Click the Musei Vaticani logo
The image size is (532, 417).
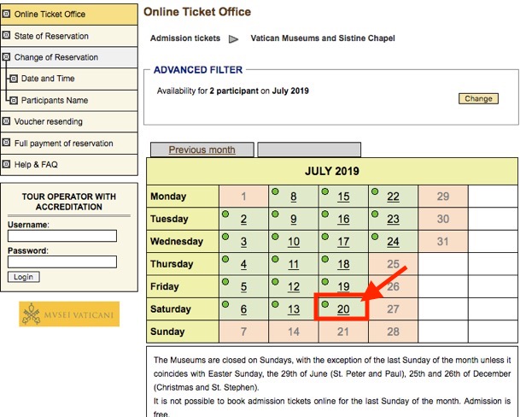(x=69, y=314)
